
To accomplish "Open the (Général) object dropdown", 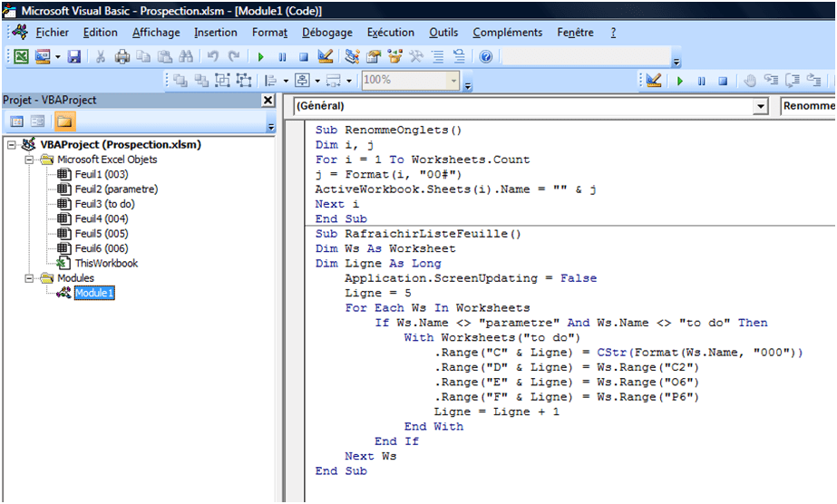I will [x=760, y=106].
